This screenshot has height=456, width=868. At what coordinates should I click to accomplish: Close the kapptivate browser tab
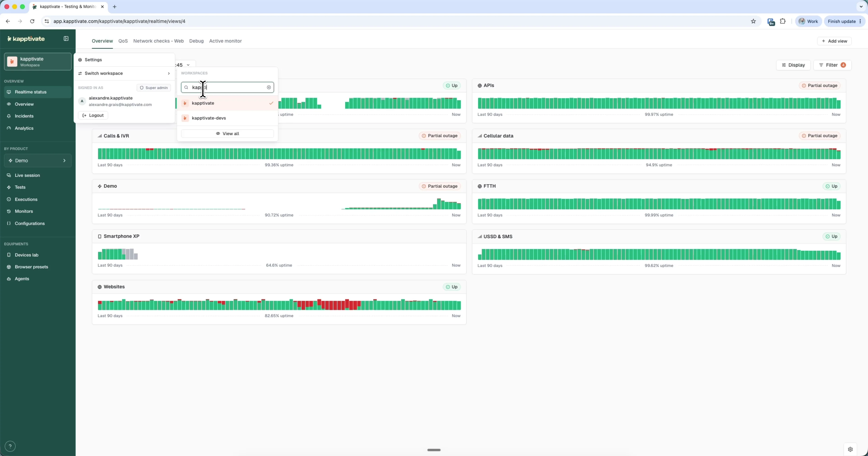102,7
